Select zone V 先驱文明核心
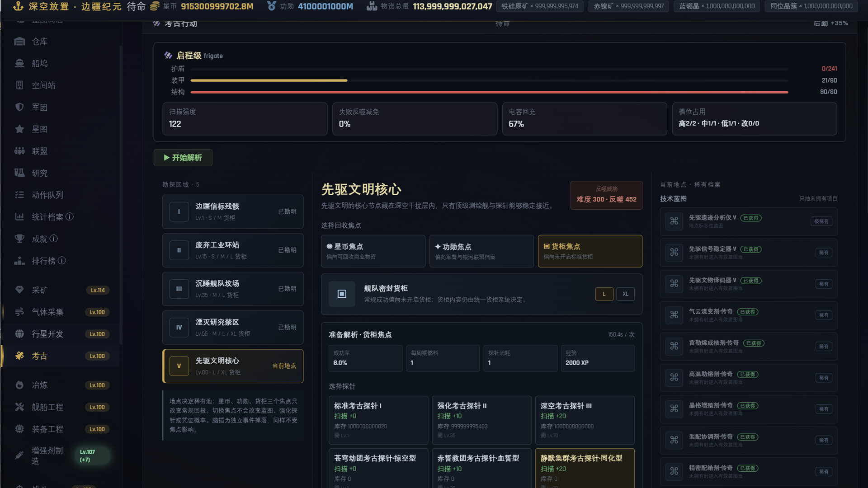Image resolution: width=868 pixels, height=488 pixels. (x=233, y=366)
